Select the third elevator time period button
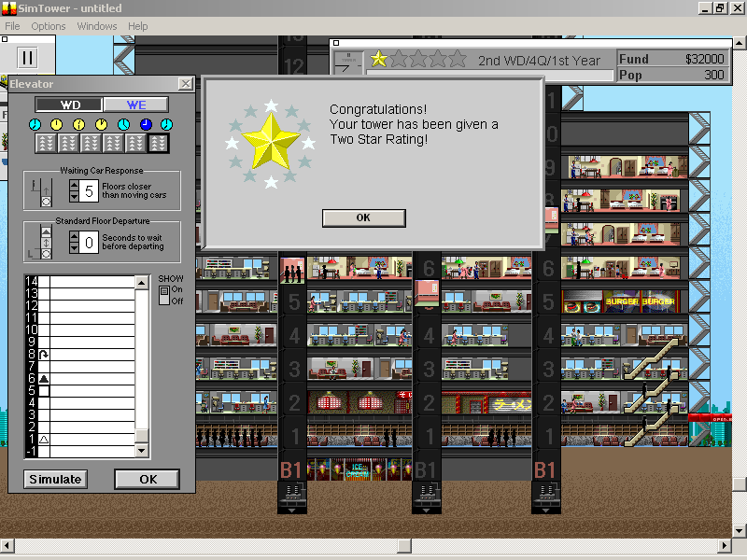The height and width of the screenshot is (560, 747). (x=91, y=144)
